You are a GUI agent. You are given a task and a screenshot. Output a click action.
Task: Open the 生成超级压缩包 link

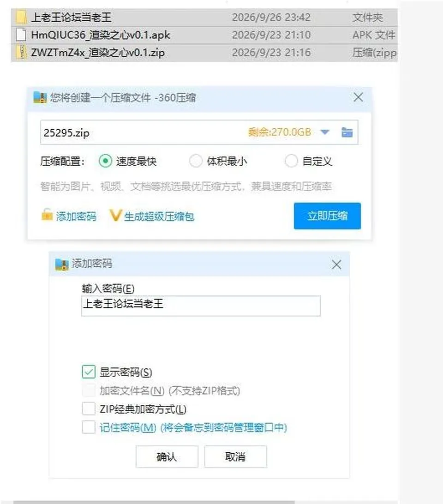(159, 216)
